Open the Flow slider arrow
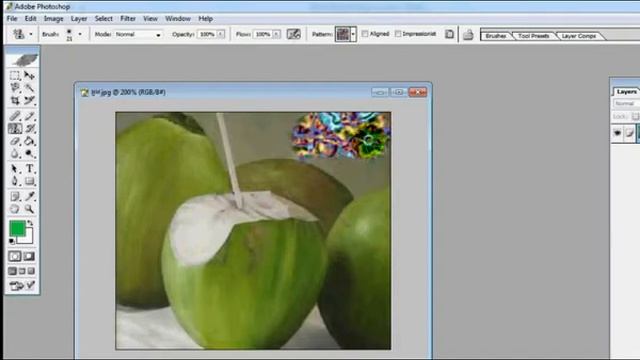This screenshot has width=640, height=360. (277, 34)
